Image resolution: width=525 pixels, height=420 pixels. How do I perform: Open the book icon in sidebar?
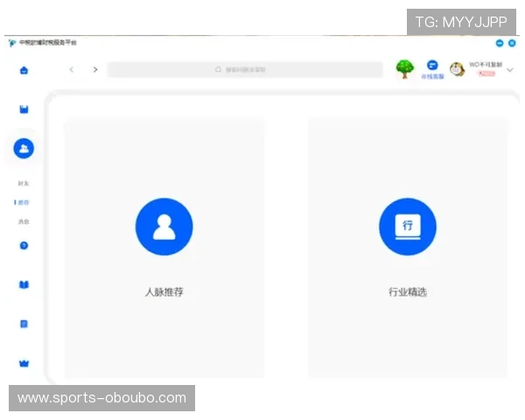[x=24, y=284]
